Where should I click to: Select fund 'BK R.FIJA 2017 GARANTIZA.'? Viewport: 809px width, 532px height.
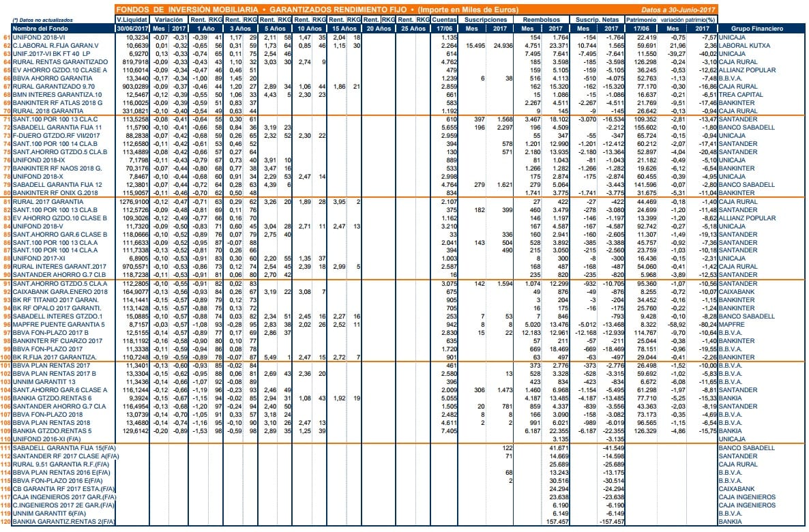(55, 357)
